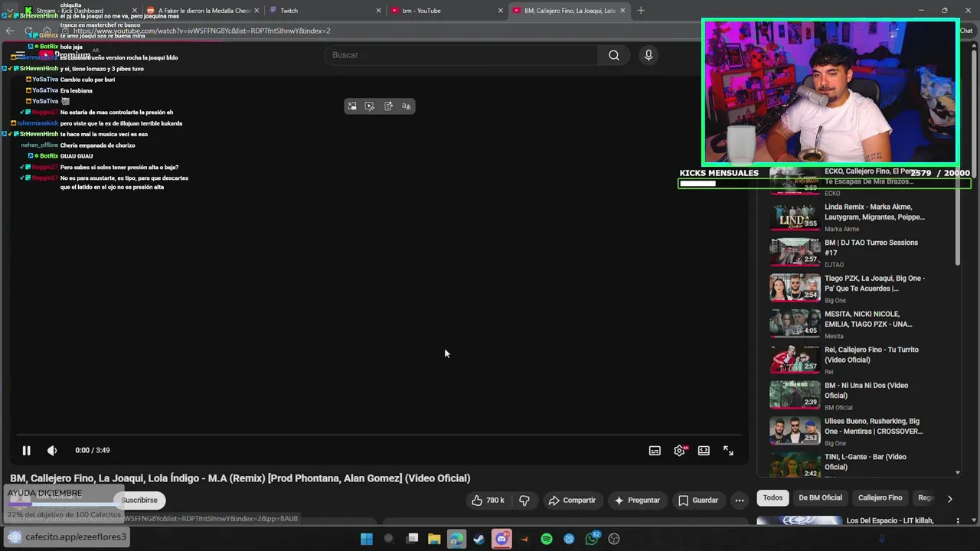Screen dimensions: 980x551
Task: Mute the video with the speaker icon
Action: [52, 451]
